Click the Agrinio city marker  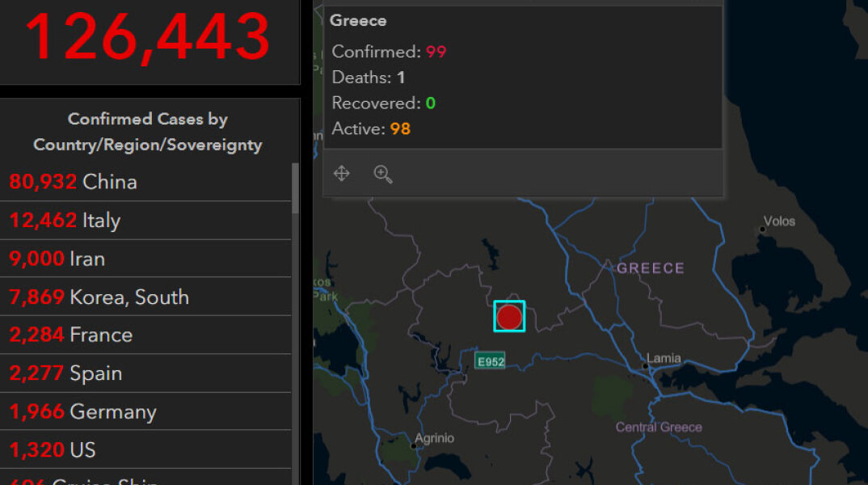[x=416, y=445]
